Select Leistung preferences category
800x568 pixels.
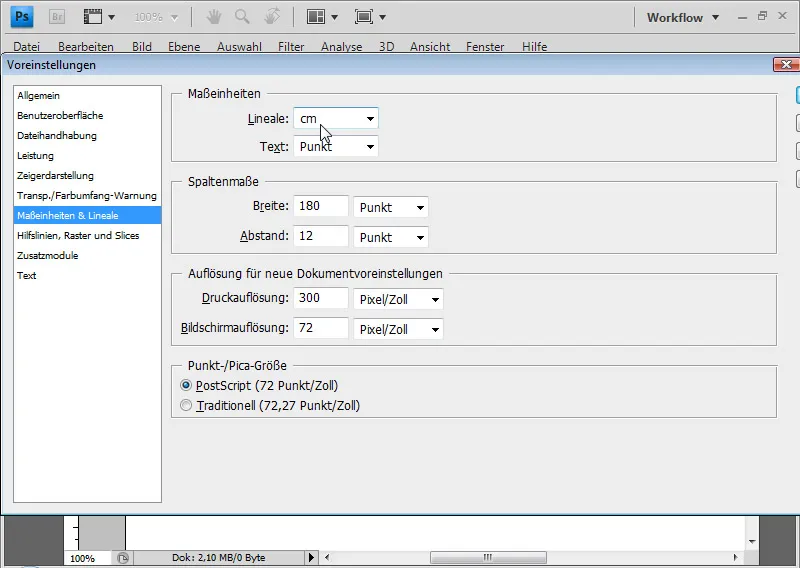87,155
